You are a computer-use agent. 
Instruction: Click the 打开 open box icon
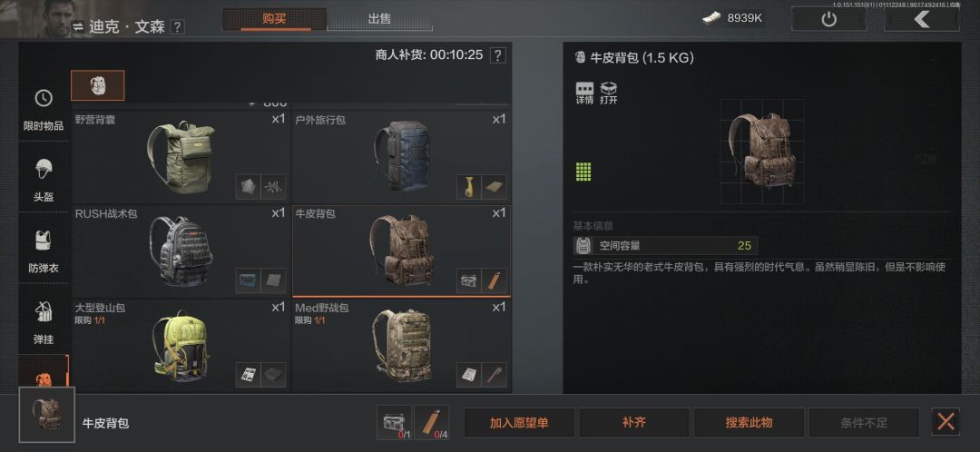(608, 93)
